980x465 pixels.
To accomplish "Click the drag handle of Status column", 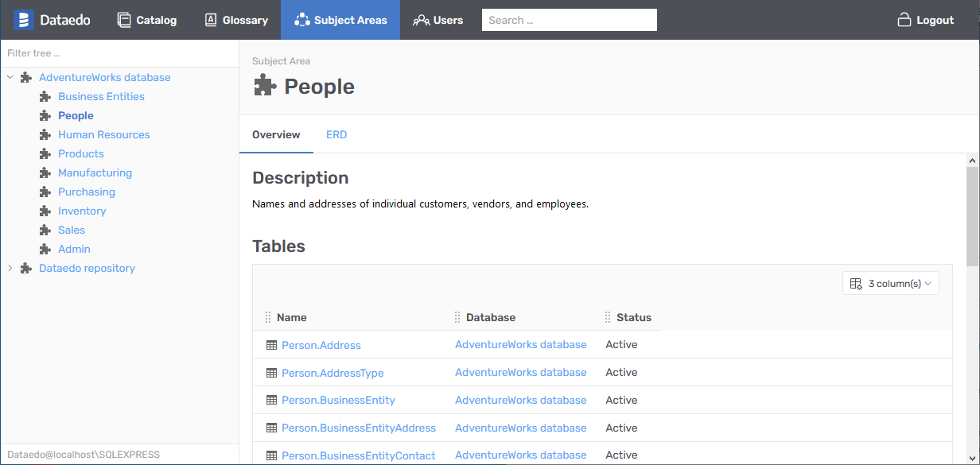I will (608, 318).
